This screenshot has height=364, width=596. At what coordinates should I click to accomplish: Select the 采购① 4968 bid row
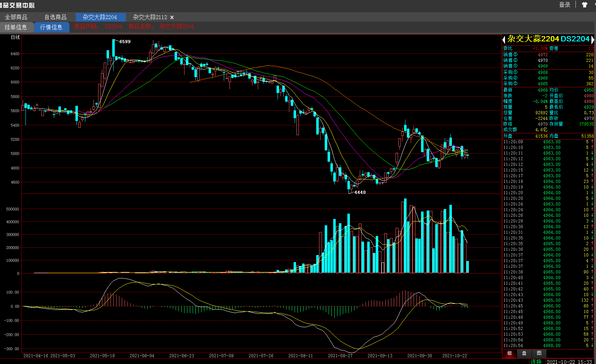pos(548,73)
